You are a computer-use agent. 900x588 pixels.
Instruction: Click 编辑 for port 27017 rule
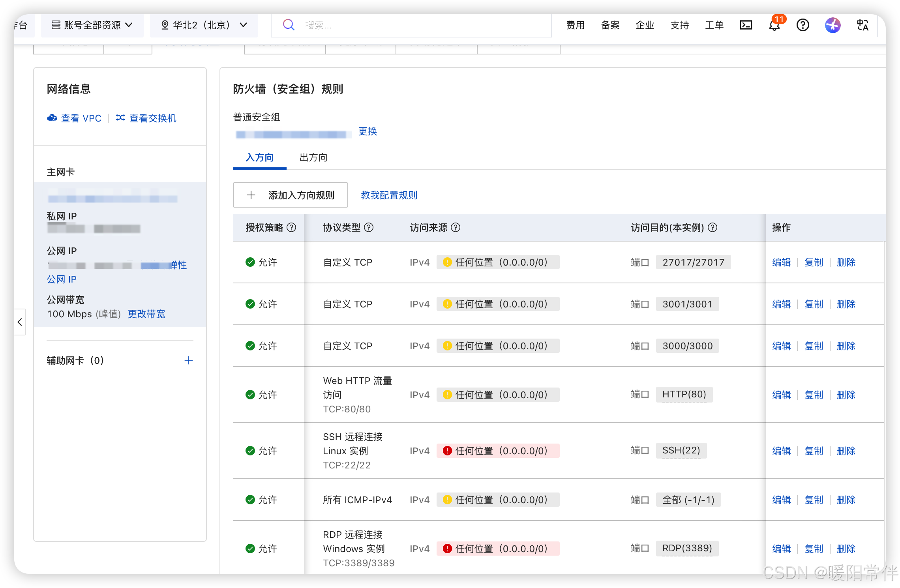pyautogui.click(x=781, y=262)
